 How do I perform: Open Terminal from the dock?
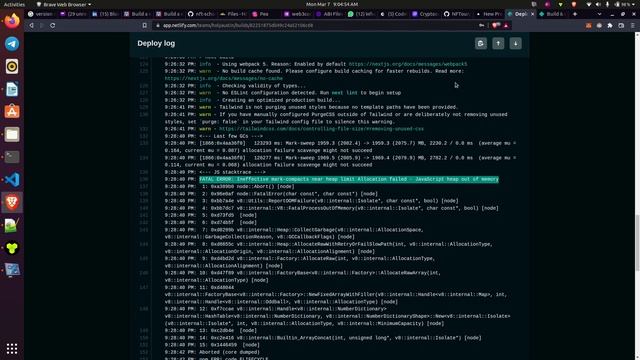click(12, 157)
